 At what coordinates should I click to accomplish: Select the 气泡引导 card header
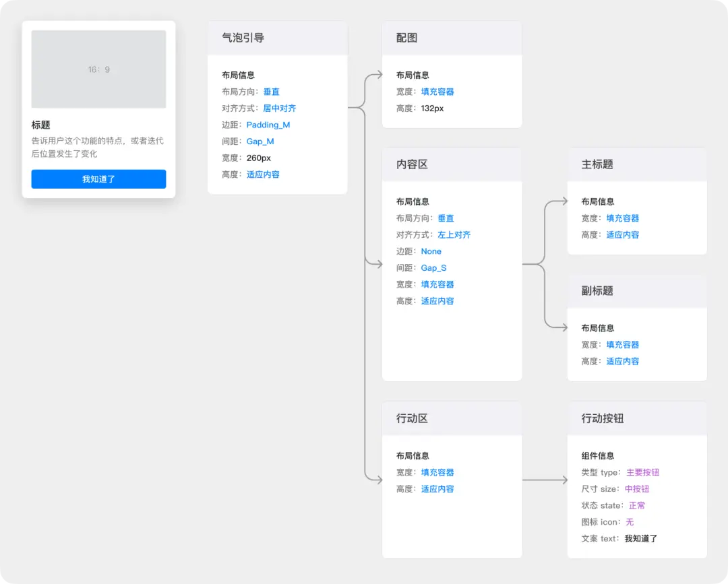[x=277, y=38]
